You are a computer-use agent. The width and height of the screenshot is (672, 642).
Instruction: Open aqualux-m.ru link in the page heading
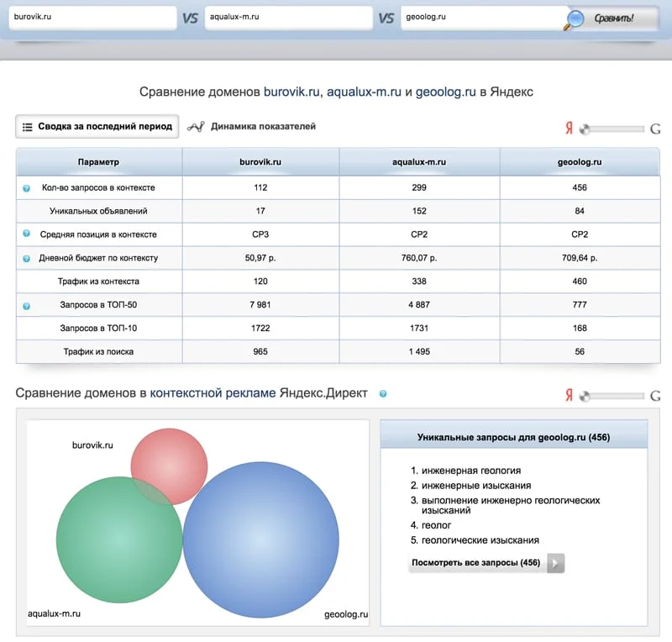[364, 92]
